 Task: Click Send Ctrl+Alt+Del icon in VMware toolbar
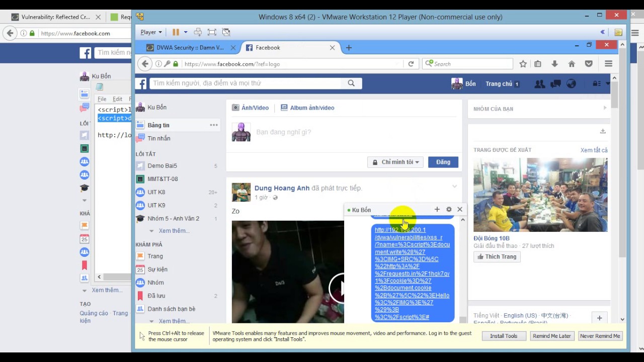[x=198, y=32]
